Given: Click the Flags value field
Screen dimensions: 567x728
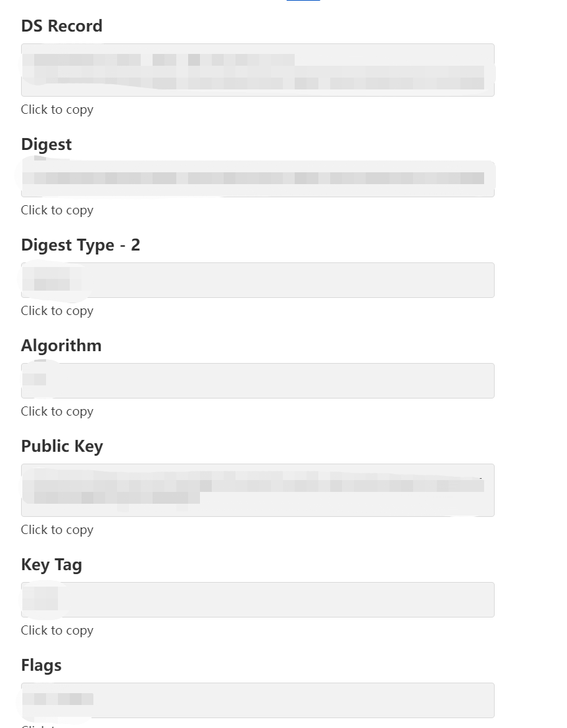Looking at the screenshot, I should (x=258, y=700).
